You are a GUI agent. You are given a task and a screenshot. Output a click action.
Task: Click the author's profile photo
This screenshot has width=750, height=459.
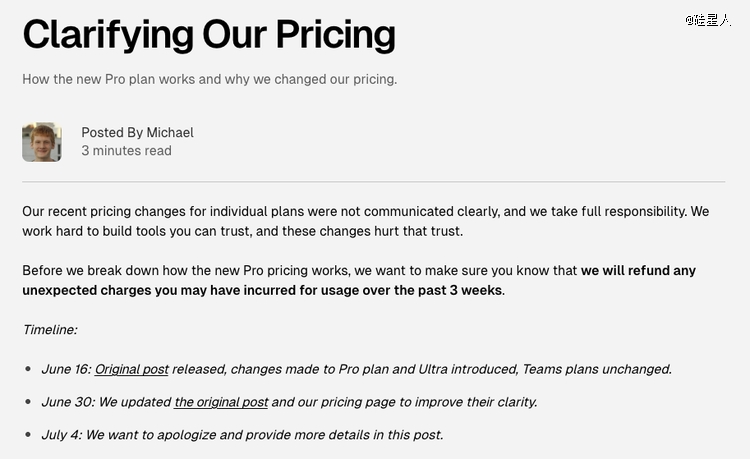pos(42,142)
